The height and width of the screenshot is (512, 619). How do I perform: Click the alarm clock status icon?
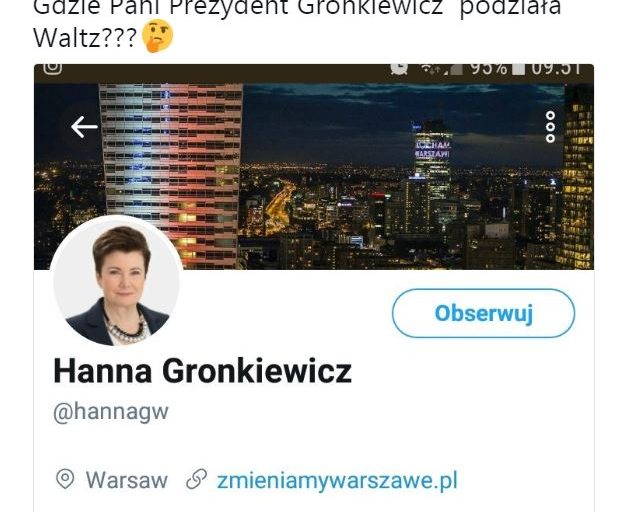click(399, 68)
